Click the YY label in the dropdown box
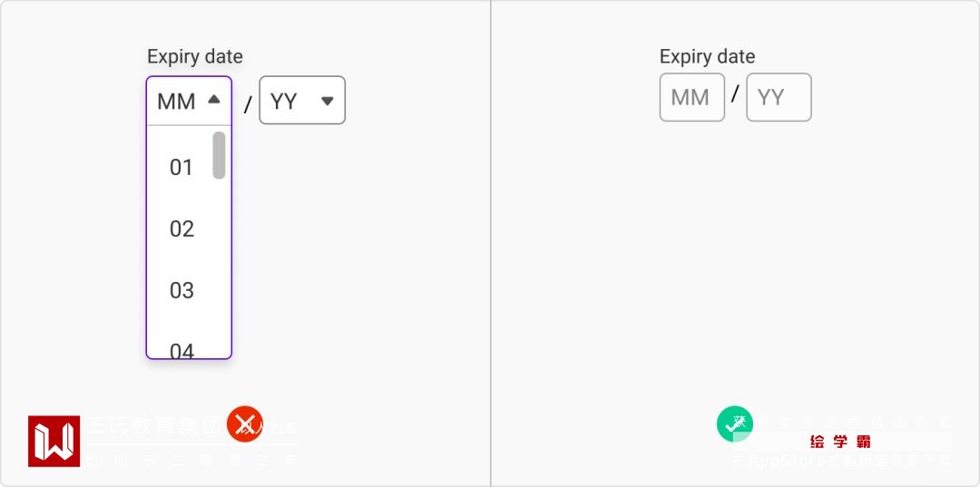 click(x=284, y=102)
